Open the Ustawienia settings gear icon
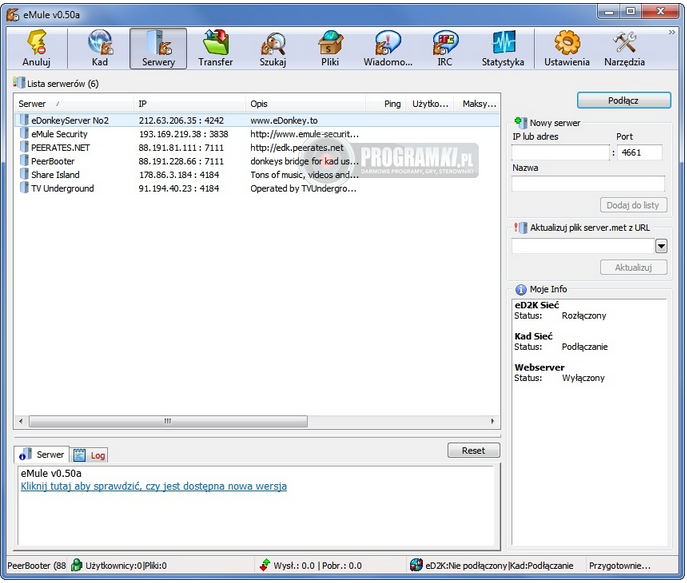This screenshot has height=583, width=687. point(567,42)
